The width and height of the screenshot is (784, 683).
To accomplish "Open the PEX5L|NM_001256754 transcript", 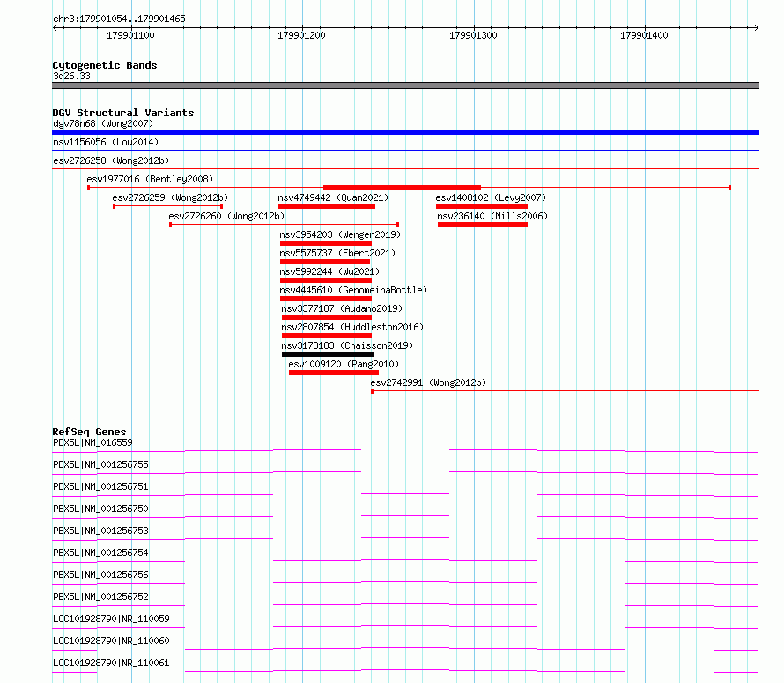I will pyautogui.click(x=100, y=553).
